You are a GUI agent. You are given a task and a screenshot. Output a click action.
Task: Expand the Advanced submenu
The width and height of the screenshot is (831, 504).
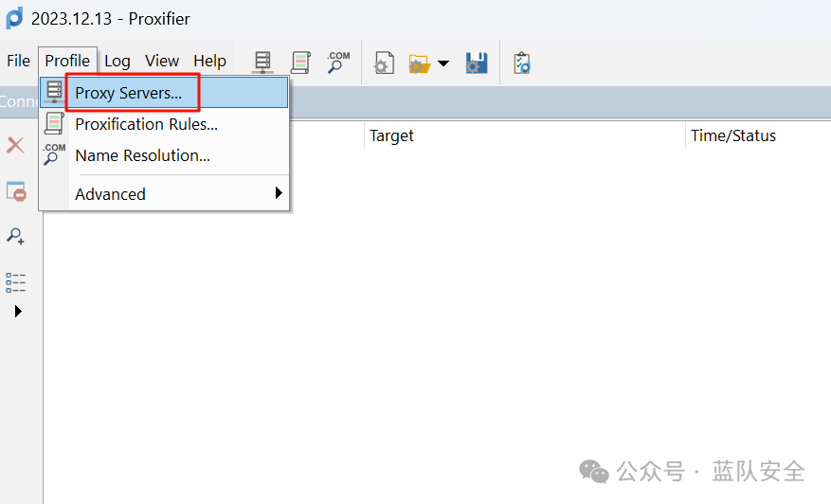click(x=164, y=194)
